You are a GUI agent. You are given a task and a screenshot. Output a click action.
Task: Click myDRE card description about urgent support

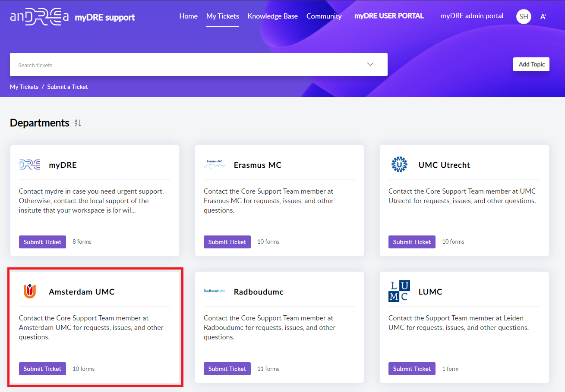point(92,201)
